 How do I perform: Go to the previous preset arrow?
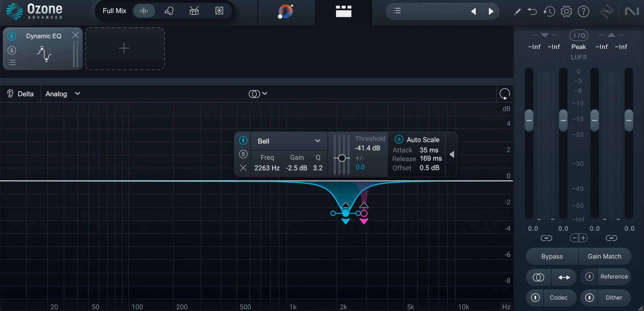click(x=473, y=11)
